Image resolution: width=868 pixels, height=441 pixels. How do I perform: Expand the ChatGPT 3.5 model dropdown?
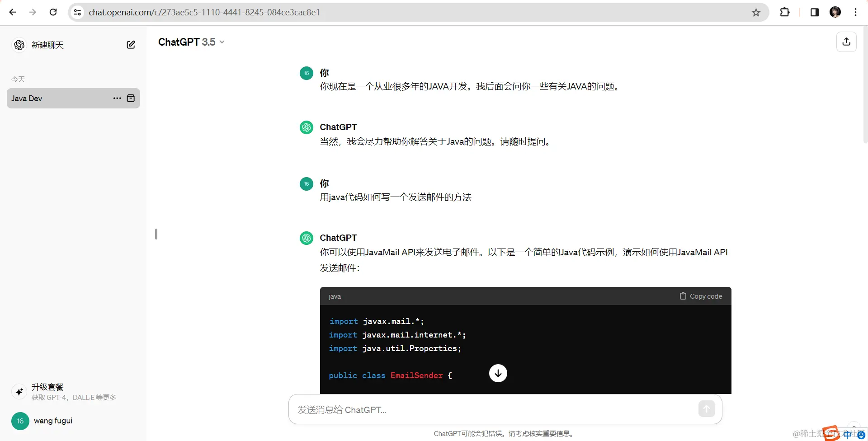click(191, 42)
